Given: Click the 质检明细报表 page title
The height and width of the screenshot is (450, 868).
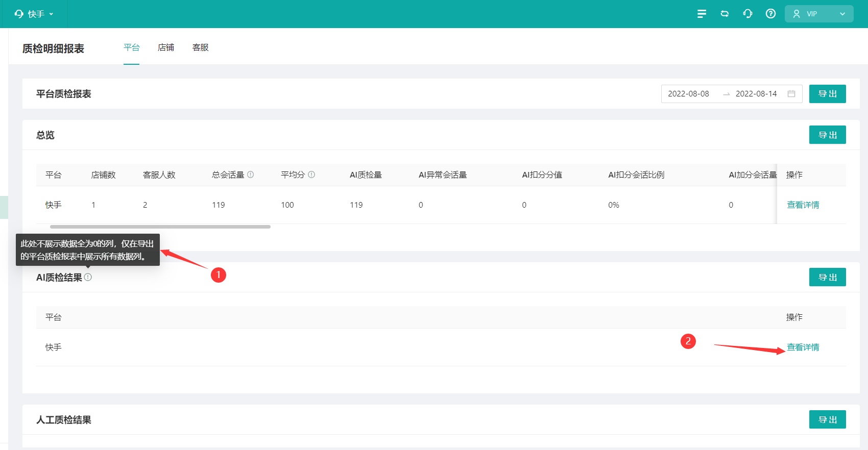Looking at the screenshot, I should (x=53, y=48).
